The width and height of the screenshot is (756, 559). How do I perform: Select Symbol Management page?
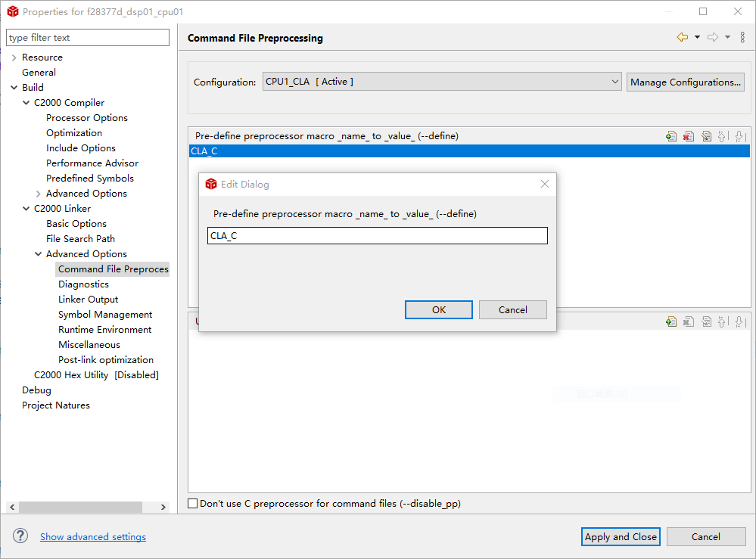[105, 315]
